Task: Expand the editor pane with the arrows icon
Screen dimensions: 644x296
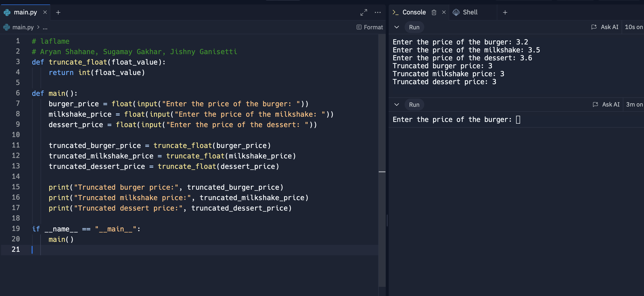Action: [x=364, y=12]
